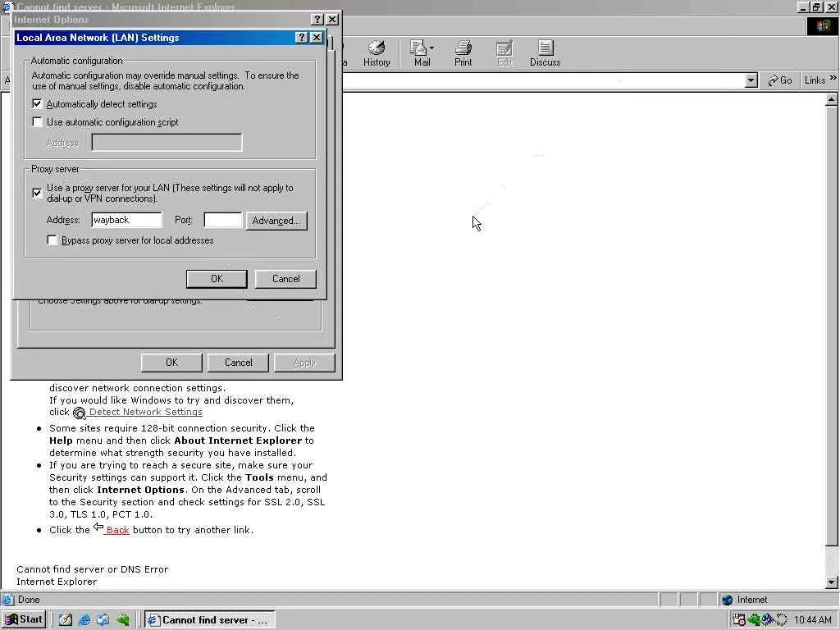The image size is (840, 630).
Task: Click the disabled script Address field
Action: pyautogui.click(x=167, y=143)
